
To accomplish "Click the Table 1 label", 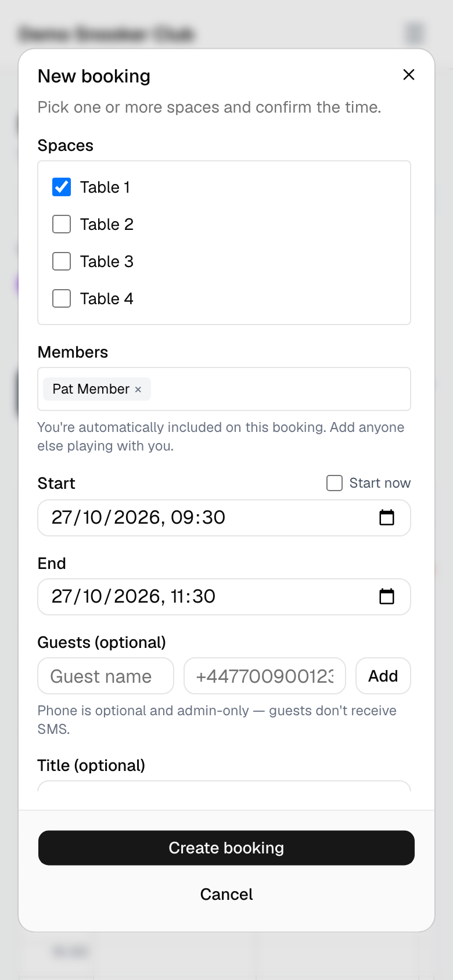I will 105,187.
